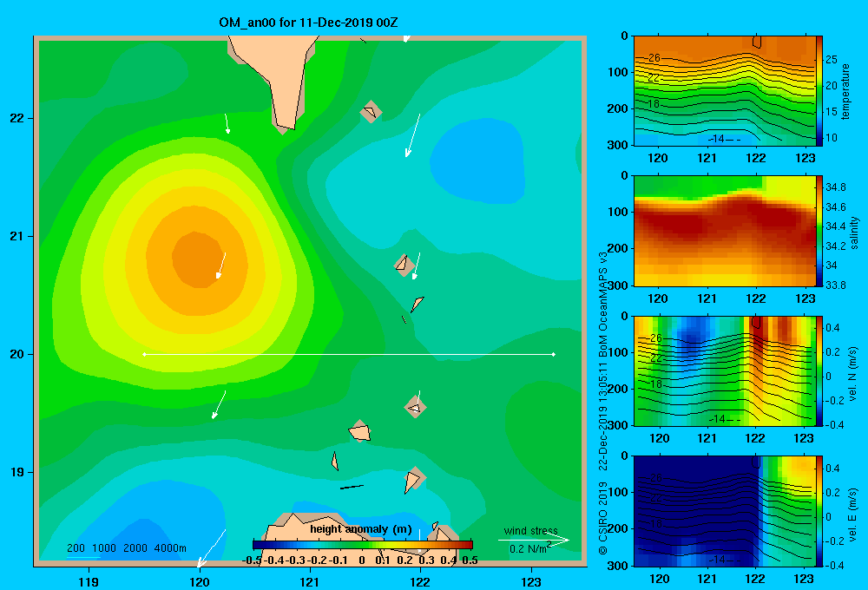
Task: Click the "BoM OceanMAPS v3" vertical text
Action: click(603, 304)
